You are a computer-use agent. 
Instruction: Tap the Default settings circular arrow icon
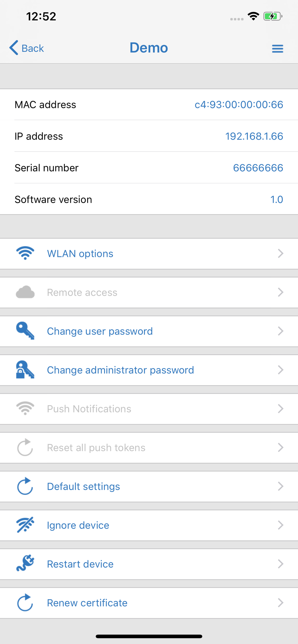pos(25,486)
